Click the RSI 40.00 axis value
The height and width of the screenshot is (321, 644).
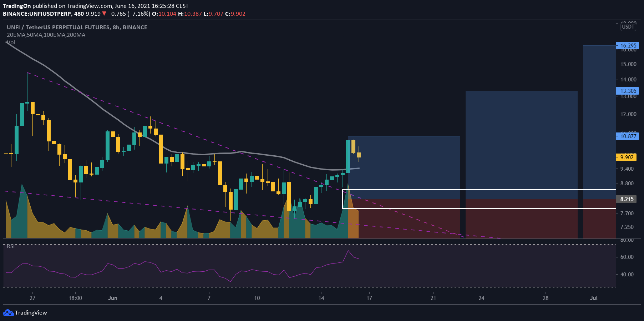coord(627,275)
